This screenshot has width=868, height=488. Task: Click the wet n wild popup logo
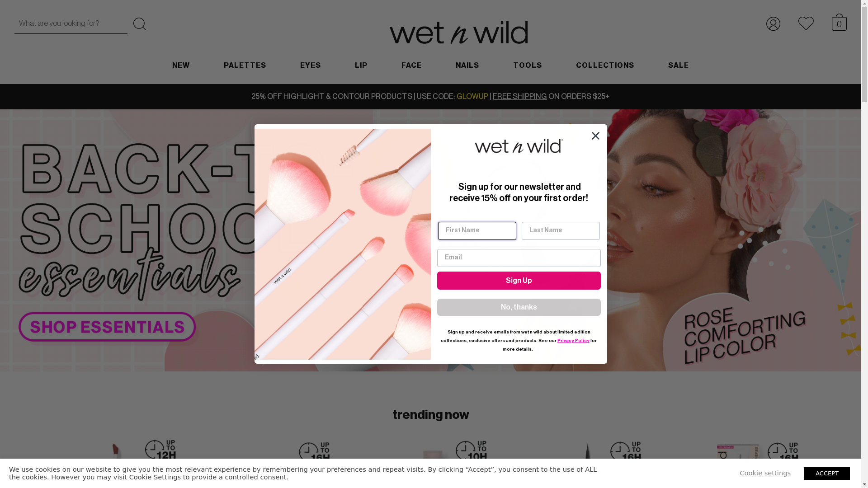pyautogui.click(x=519, y=146)
